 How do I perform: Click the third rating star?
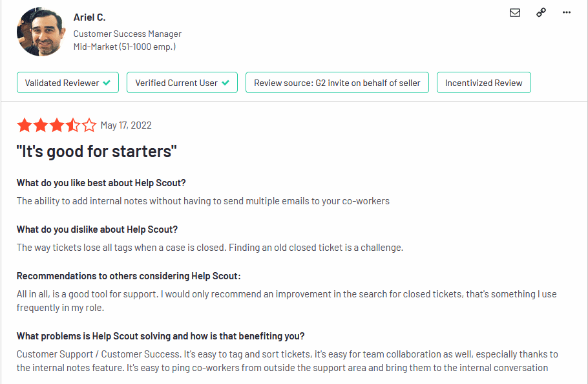click(x=57, y=125)
